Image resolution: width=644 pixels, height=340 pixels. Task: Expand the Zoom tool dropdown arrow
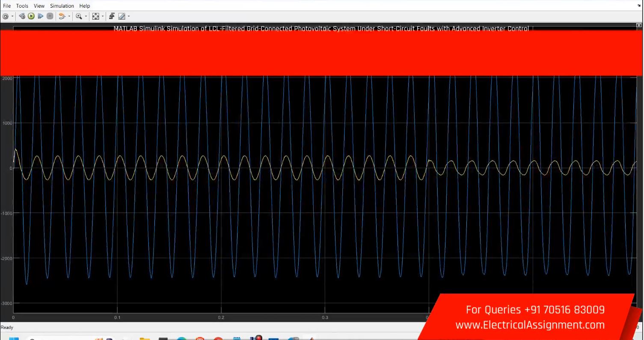coord(86,17)
